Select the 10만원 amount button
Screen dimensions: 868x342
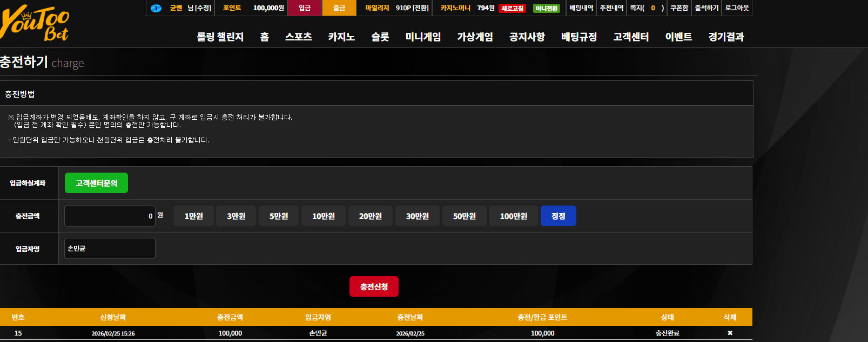[324, 216]
